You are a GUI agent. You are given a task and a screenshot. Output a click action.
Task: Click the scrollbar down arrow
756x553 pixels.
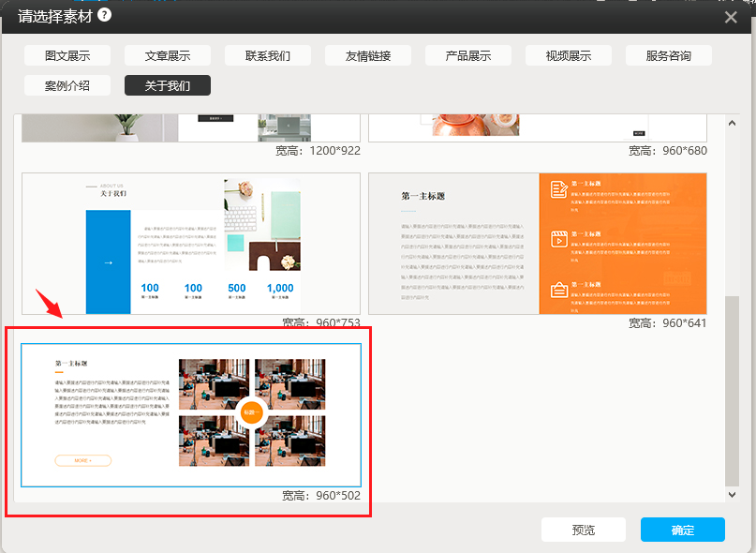(x=733, y=494)
